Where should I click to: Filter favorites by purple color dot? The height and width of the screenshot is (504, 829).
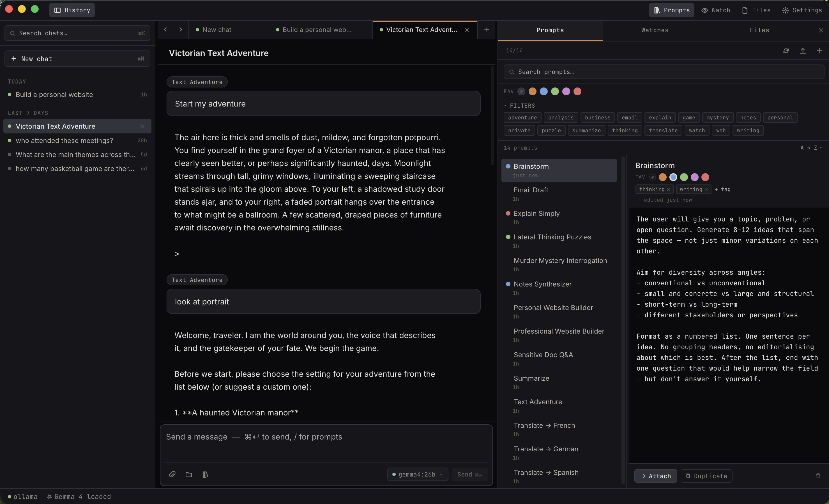(x=566, y=91)
